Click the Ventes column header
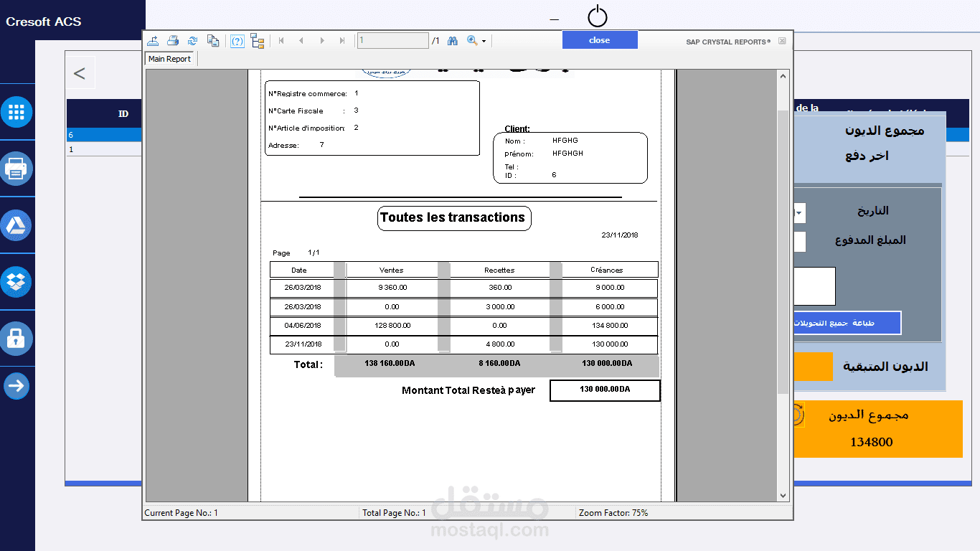Screen dimensions: 980x551 [392, 270]
